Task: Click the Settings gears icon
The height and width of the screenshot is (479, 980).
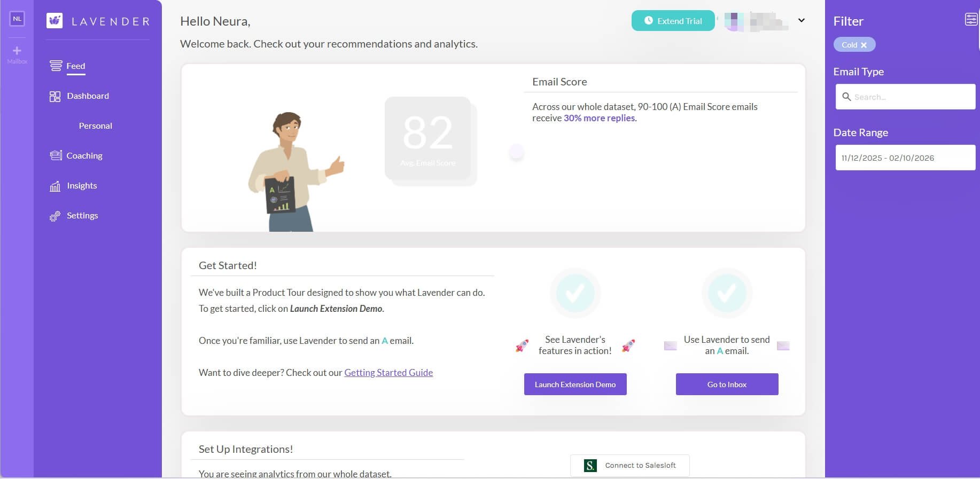Action: [55, 216]
